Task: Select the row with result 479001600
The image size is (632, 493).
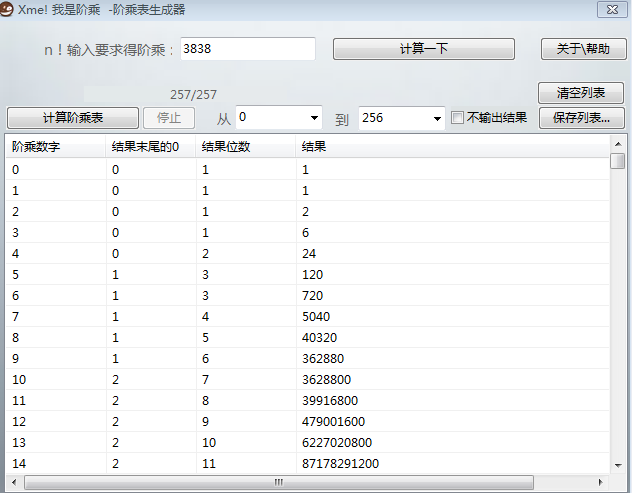Action: [x=307, y=421]
